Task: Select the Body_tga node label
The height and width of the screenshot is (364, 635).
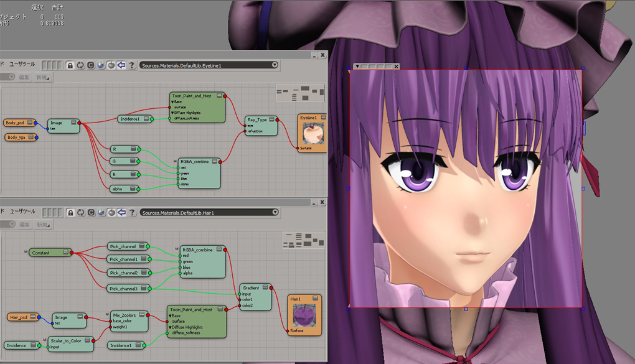Action: pos(16,138)
